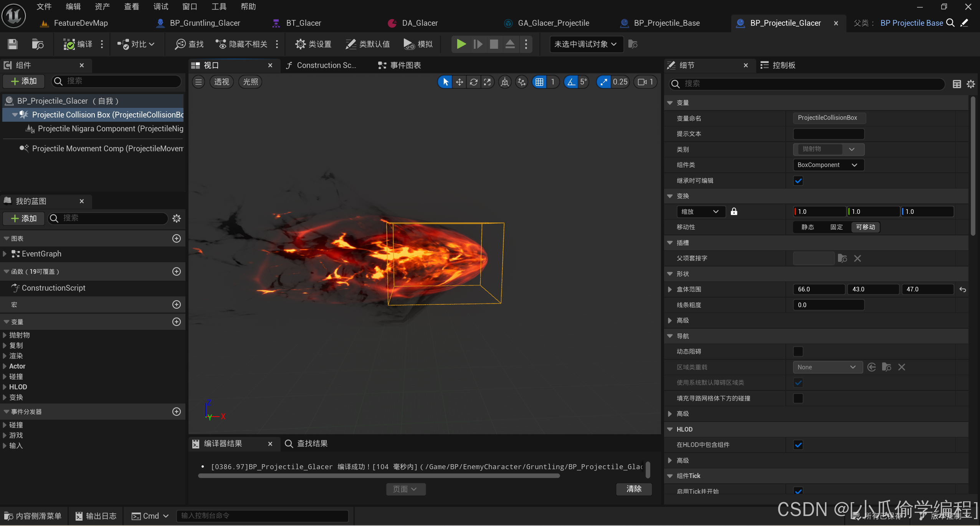Set mobility to 静态

coord(808,227)
